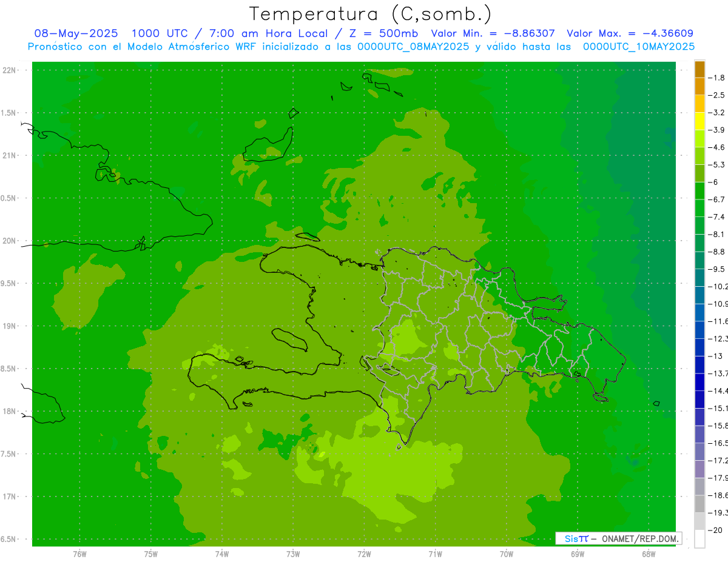Viewport: 728px width, 562px height.
Task: Click the '-6.7' legend value
Action: [x=716, y=199]
